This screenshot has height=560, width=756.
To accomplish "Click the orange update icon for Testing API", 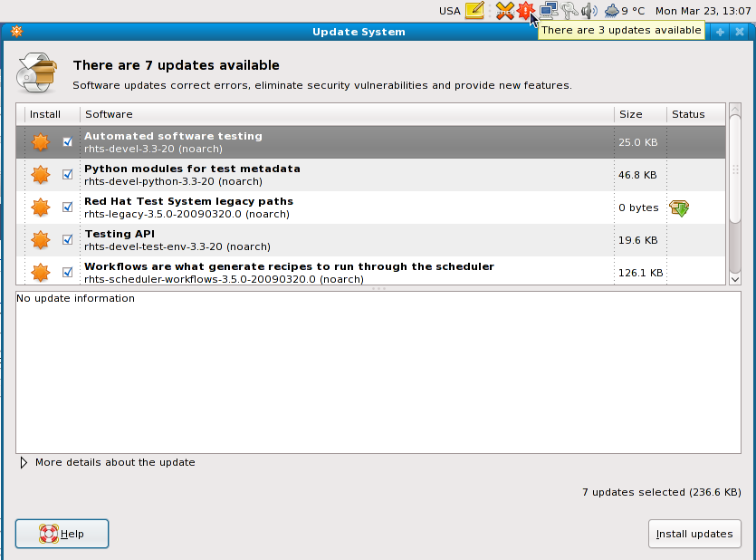I will [x=40, y=240].
